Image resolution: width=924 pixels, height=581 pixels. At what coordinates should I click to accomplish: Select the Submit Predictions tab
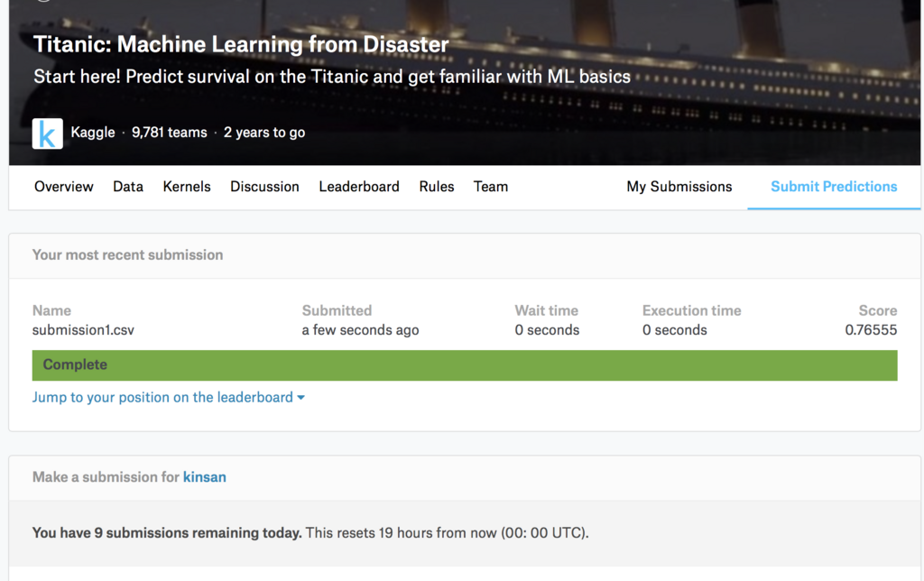[834, 187]
